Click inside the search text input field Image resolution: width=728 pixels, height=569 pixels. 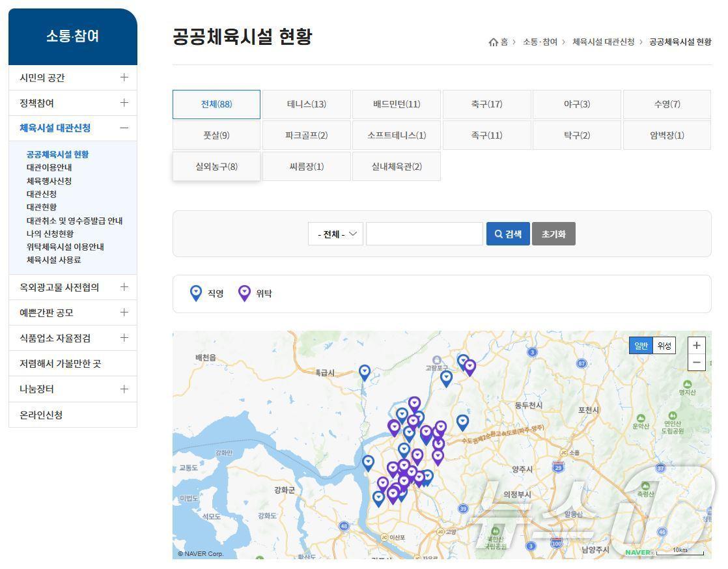(x=424, y=233)
